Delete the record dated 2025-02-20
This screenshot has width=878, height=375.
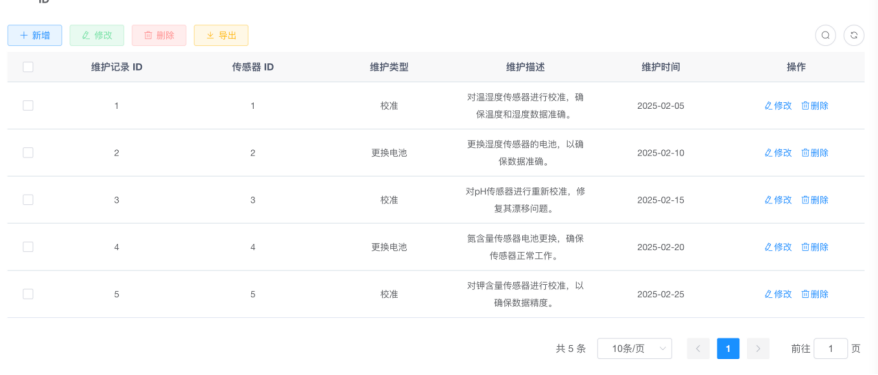(x=815, y=247)
